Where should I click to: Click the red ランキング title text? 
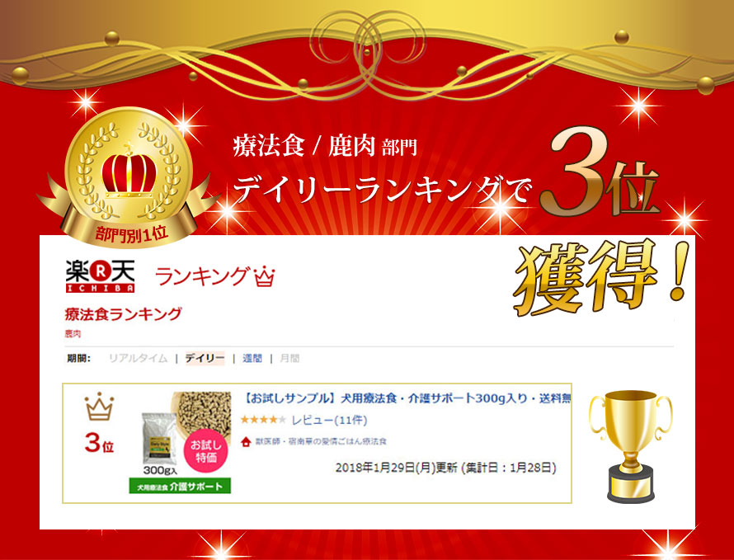[x=200, y=276]
